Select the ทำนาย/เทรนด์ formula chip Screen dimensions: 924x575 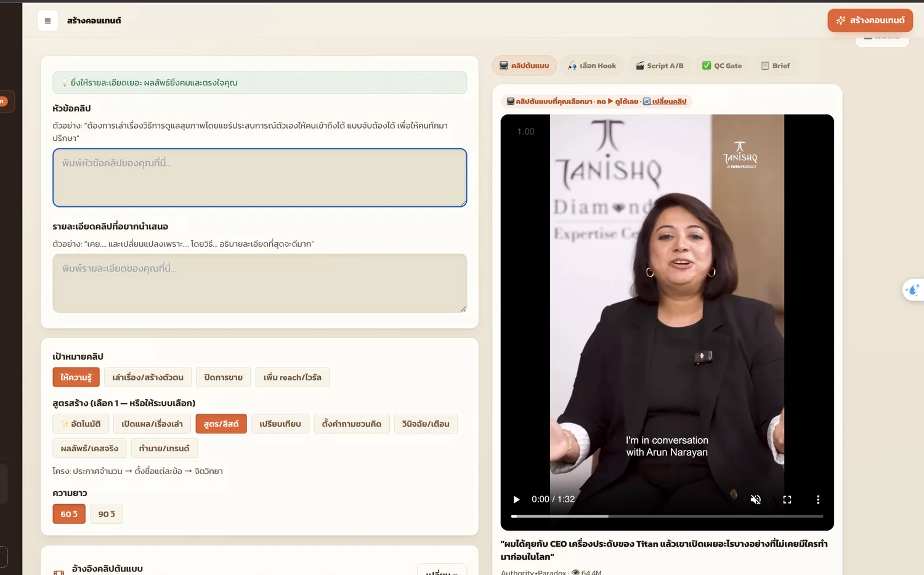(x=164, y=448)
